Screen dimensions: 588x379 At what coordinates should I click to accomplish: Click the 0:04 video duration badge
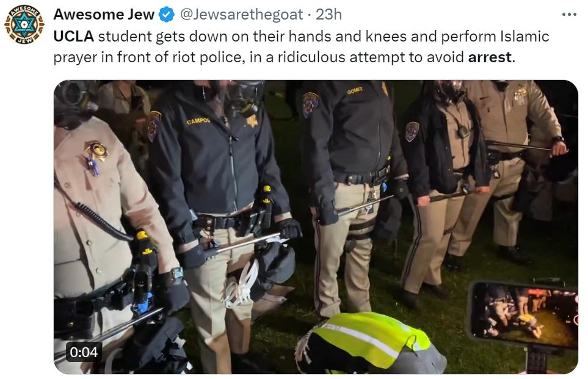(x=84, y=352)
